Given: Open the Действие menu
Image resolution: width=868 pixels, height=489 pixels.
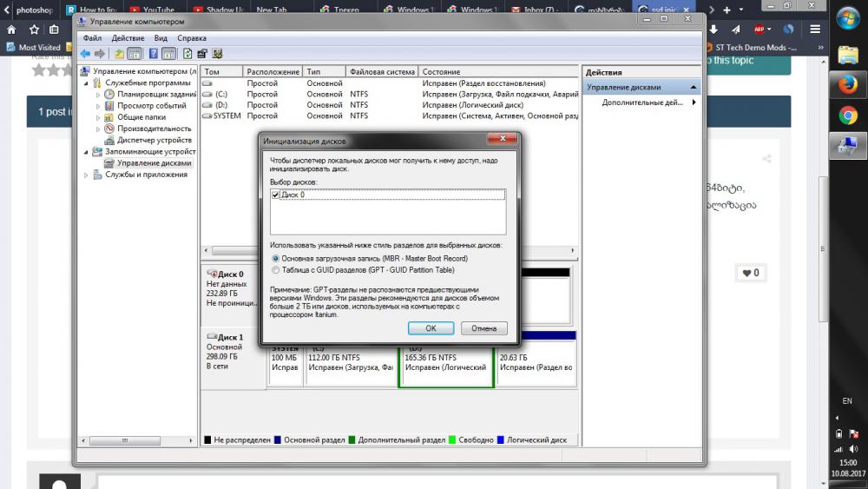Looking at the screenshot, I should click(128, 38).
